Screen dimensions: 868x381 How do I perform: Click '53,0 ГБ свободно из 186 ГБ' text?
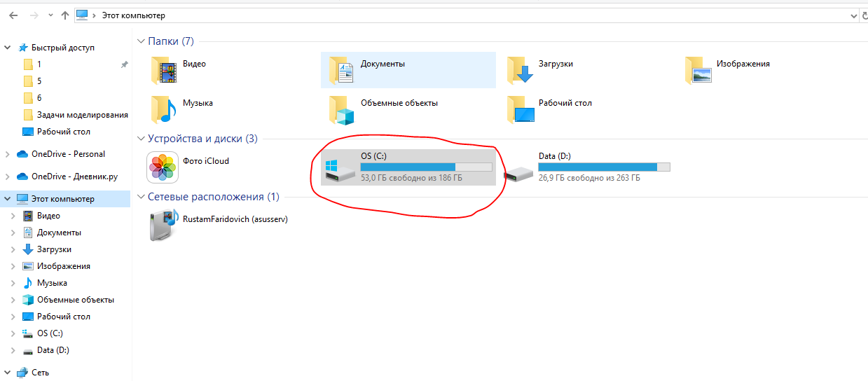coord(411,178)
